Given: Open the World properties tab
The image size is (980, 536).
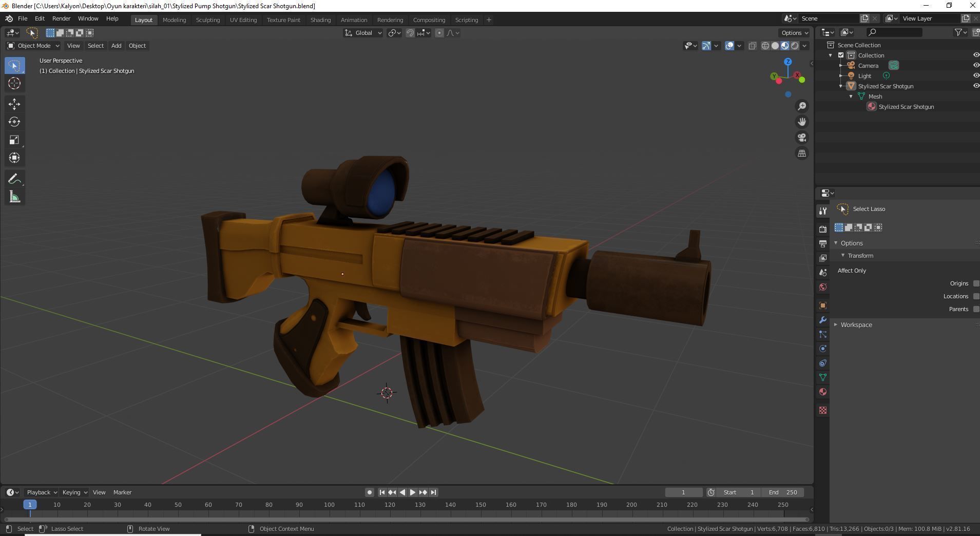Looking at the screenshot, I should 823,287.
